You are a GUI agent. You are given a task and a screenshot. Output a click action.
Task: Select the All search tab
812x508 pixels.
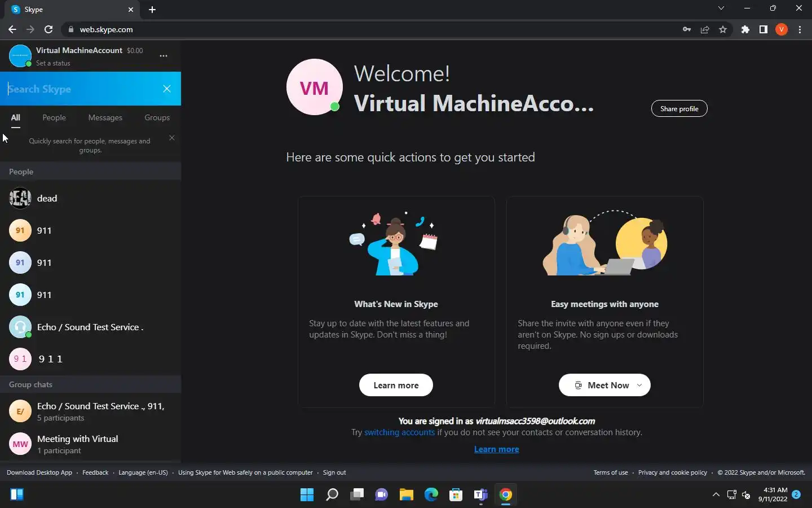coord(16,117)
